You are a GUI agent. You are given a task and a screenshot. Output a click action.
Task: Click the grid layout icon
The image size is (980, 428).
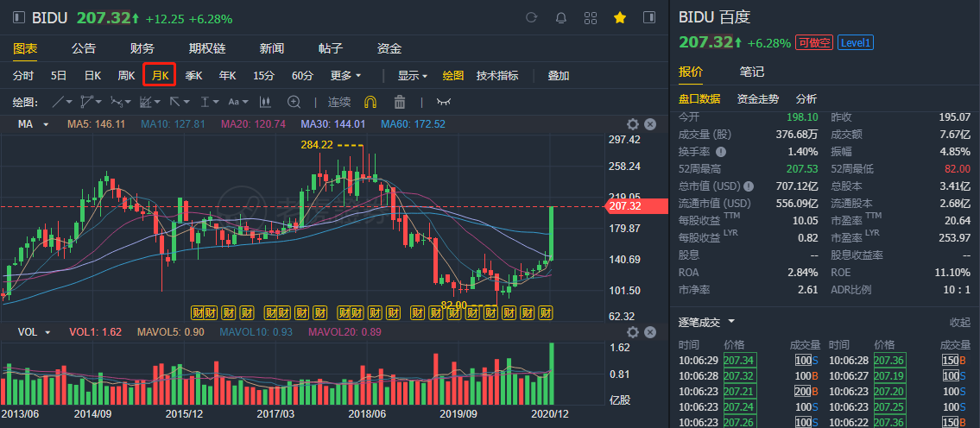tap(591, 18)
